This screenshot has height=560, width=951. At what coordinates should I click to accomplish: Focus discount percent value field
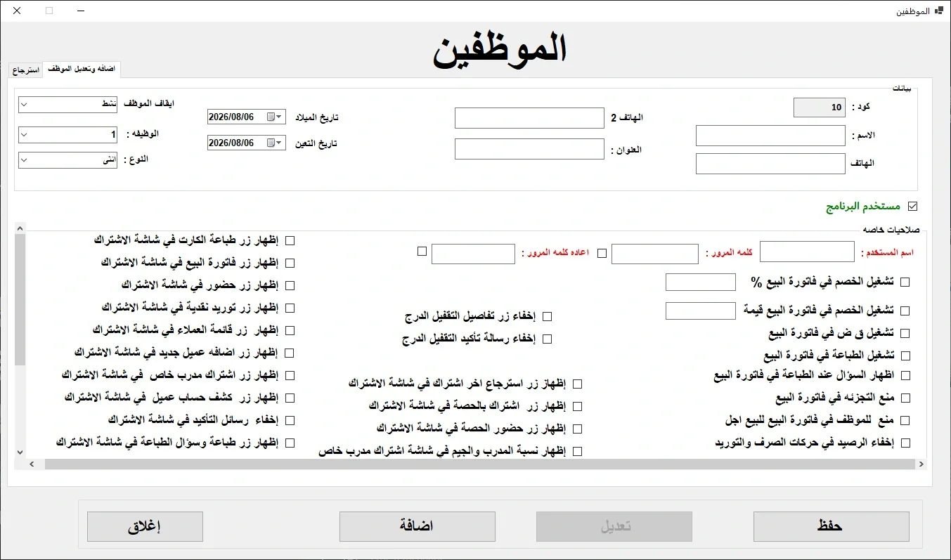(700, 282)
